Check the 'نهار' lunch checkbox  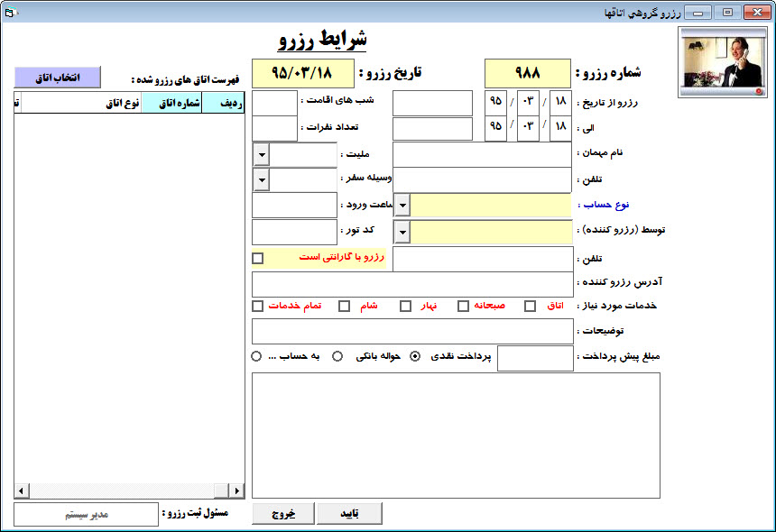tap(405, 306)
